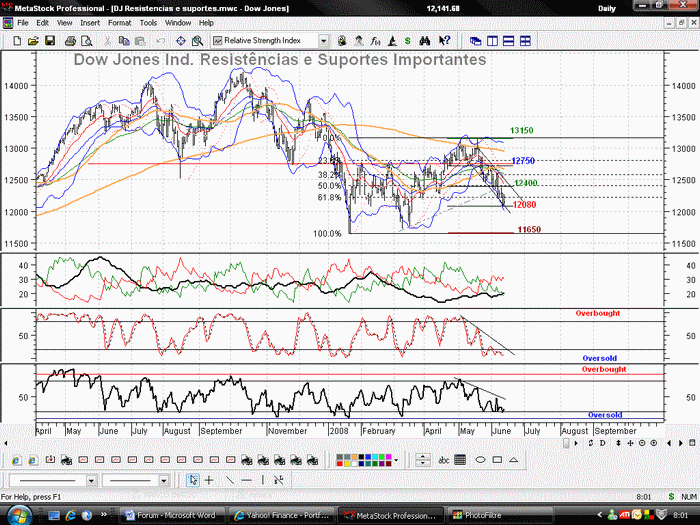700x525 pixels.
Task: Expand the Relative Strength Index indicator dropdown
Action: 323,41
